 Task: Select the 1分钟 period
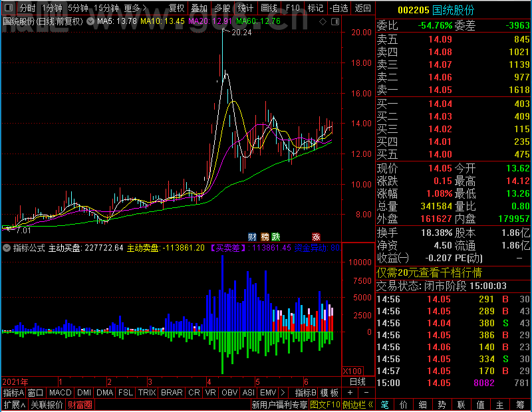click(52, 7)
